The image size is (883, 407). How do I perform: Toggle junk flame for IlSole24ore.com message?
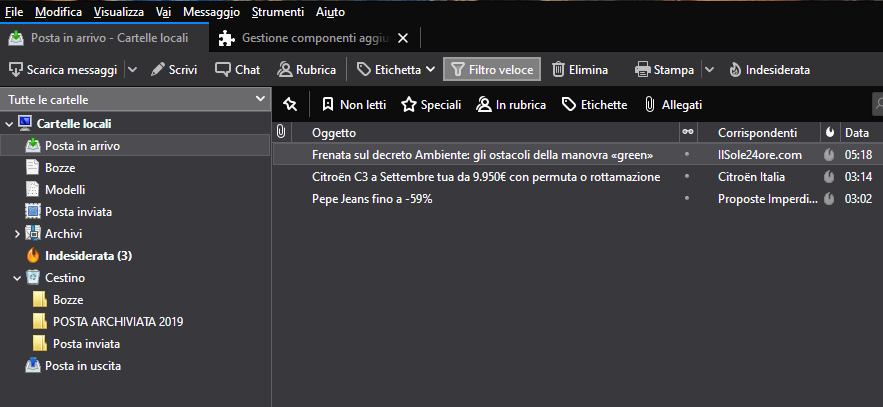tap(829, 155)
